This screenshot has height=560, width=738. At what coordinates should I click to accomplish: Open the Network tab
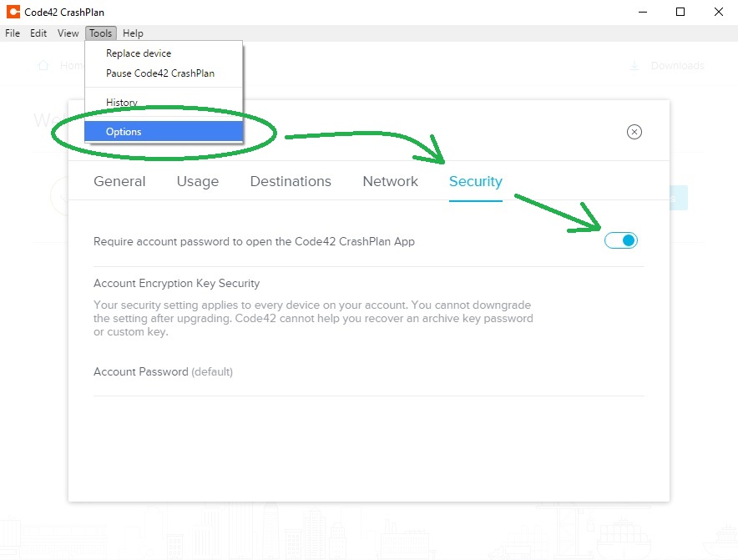point(390,181)
